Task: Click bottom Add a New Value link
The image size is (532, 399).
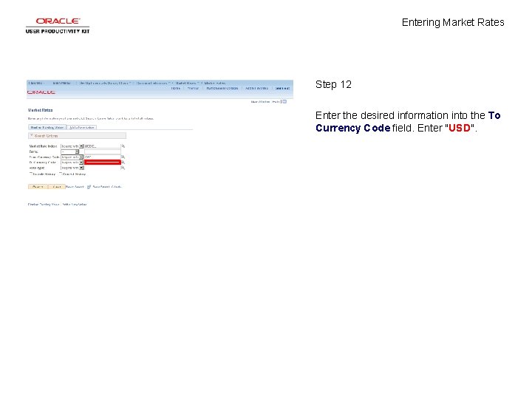Action: coord(75,205)
